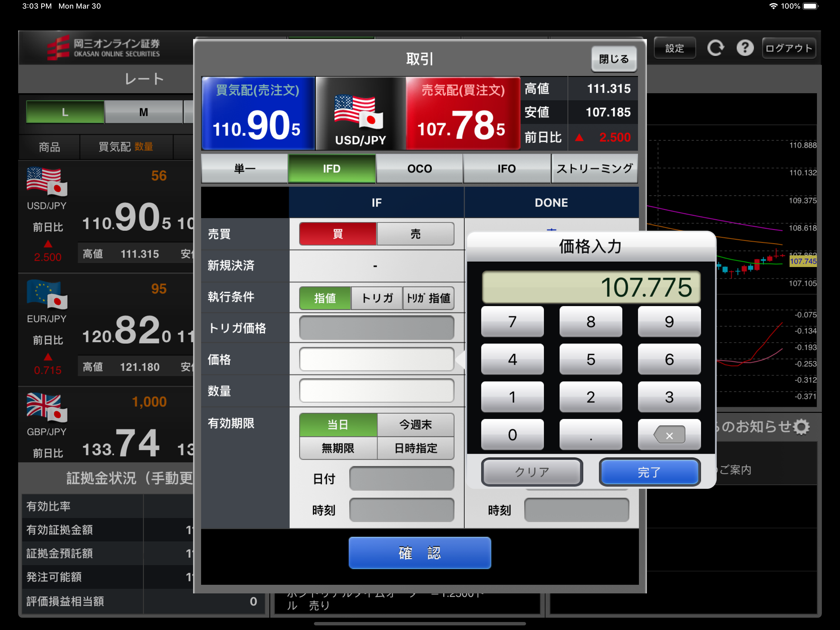
Task: Tap the 5 key on the keypad
Action: 591,360
